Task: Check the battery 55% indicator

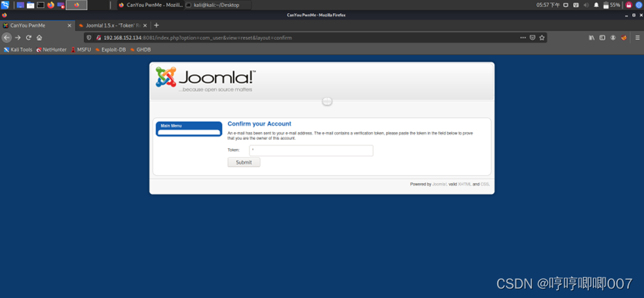Action: pyautogui.click(x=611, y=5)
